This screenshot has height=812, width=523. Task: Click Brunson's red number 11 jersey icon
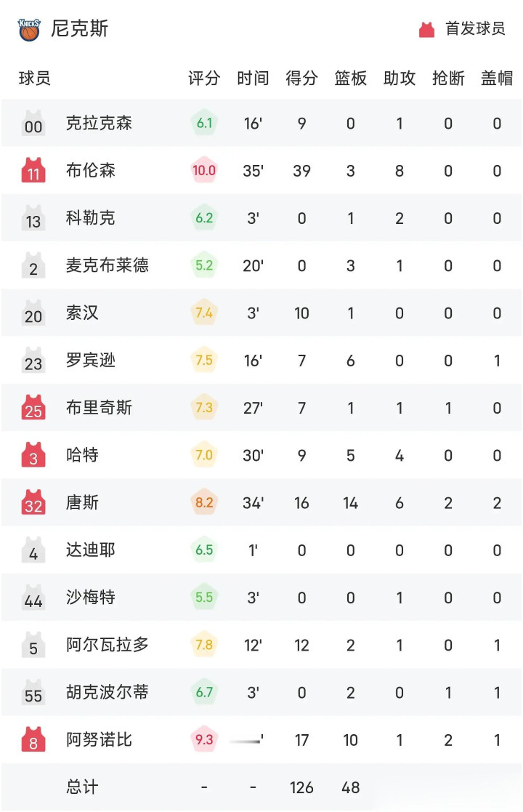(33, 171)
